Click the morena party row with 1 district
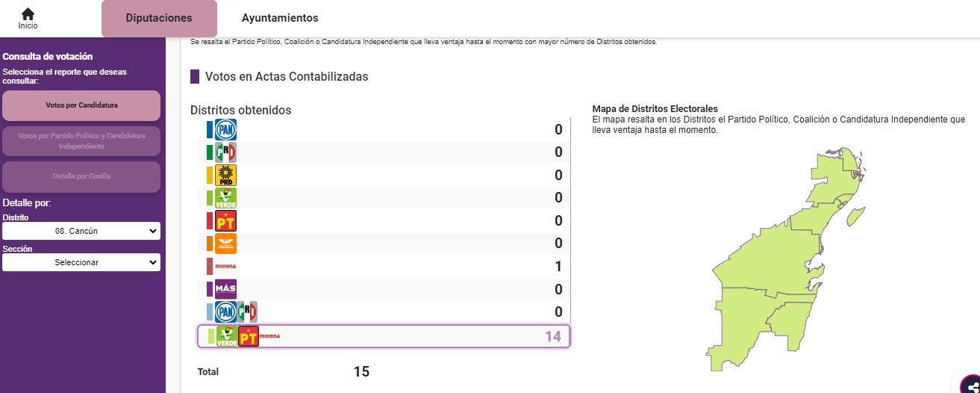The height and width of the screenshot is (393, 980). (x=384, y=267)
